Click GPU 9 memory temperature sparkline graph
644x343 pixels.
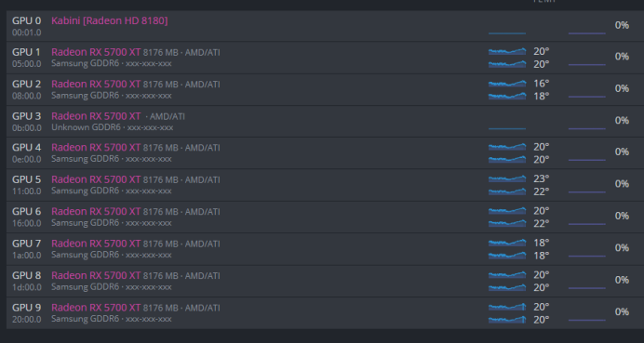coord(507,320)
